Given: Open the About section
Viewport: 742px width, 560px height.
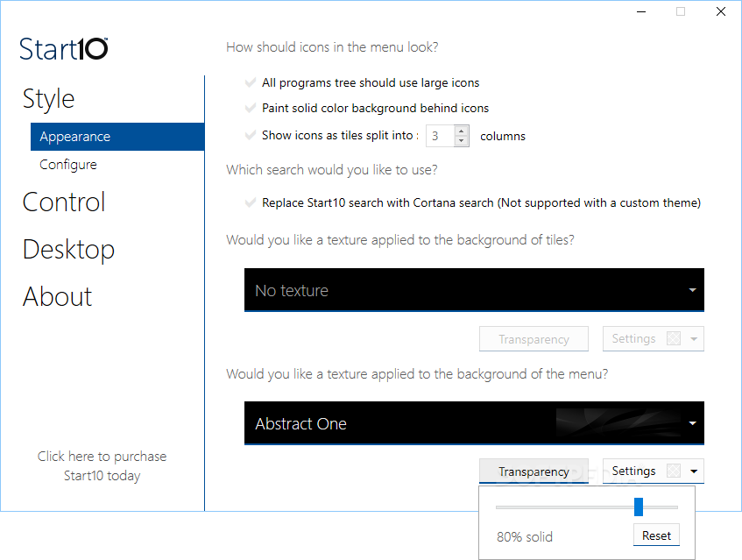Looking at the screenshot, I should click(x=57, y=297).
